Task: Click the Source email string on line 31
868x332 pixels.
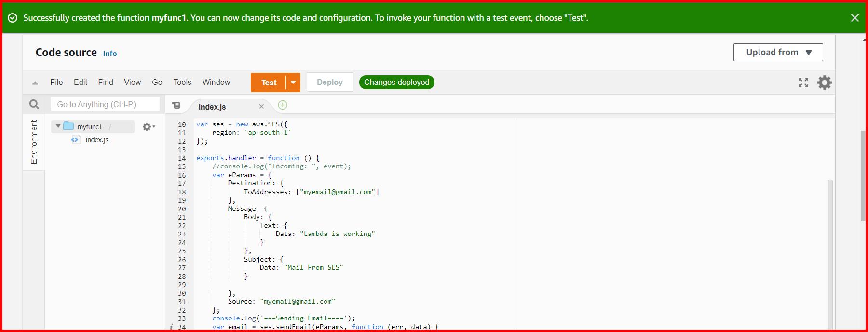Action: [298, 302]
